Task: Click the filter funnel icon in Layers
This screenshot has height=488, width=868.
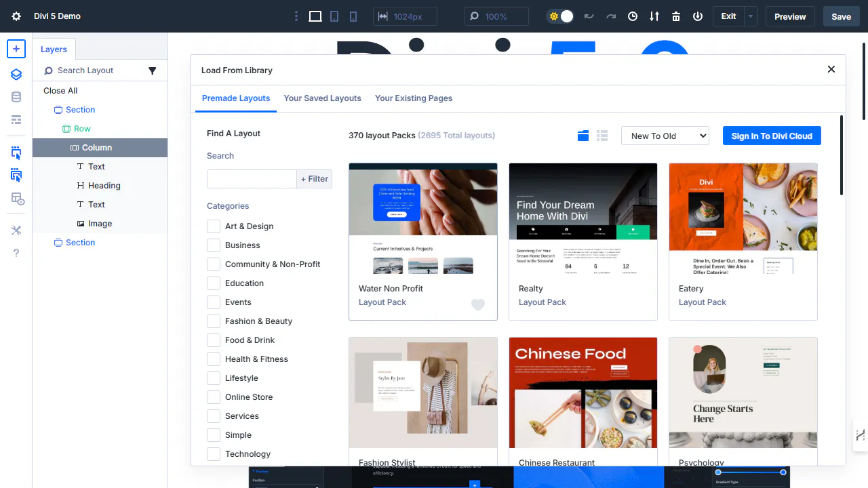Action: (x=153, y=70)
